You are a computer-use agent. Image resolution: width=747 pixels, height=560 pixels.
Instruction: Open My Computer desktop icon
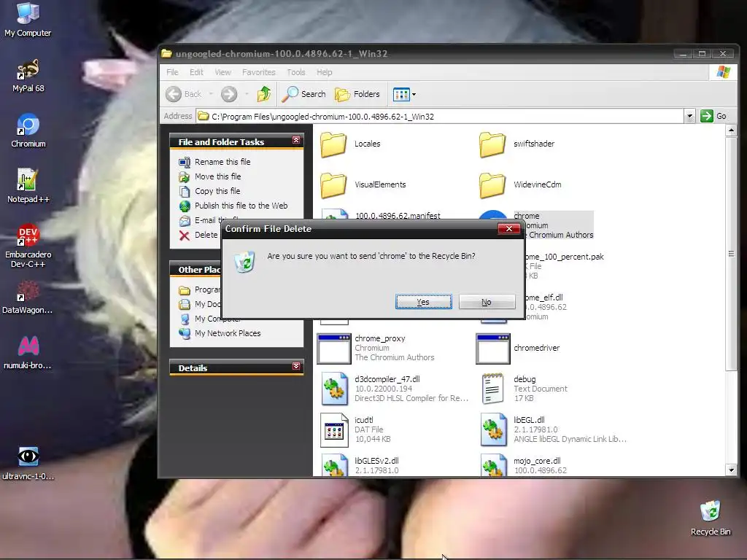(28, 19)
